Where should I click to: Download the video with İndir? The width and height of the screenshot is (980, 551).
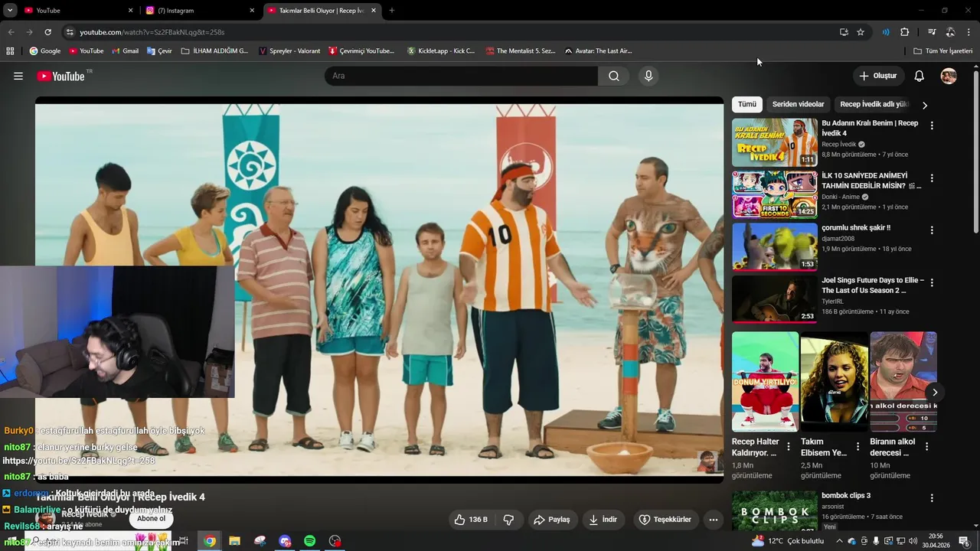[603, 520]
